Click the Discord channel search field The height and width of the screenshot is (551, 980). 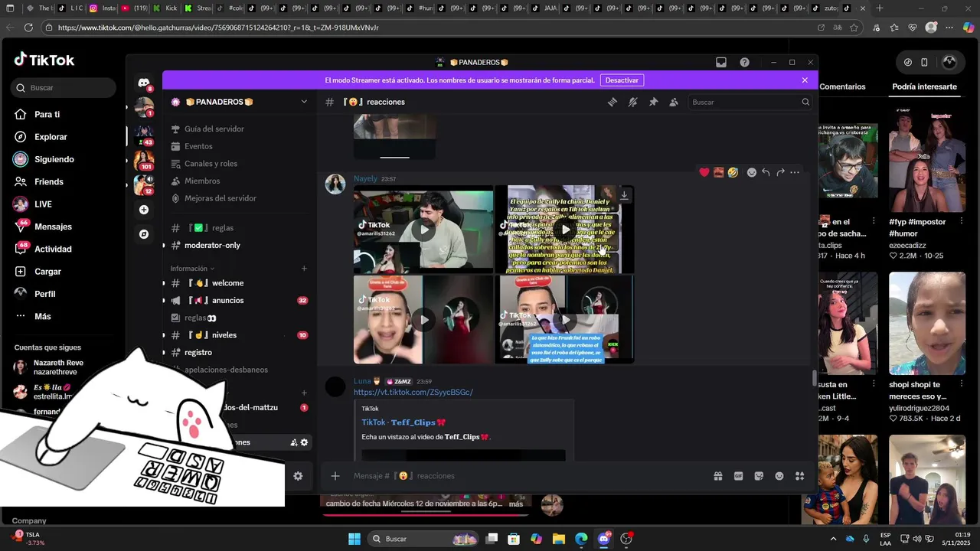750,102
